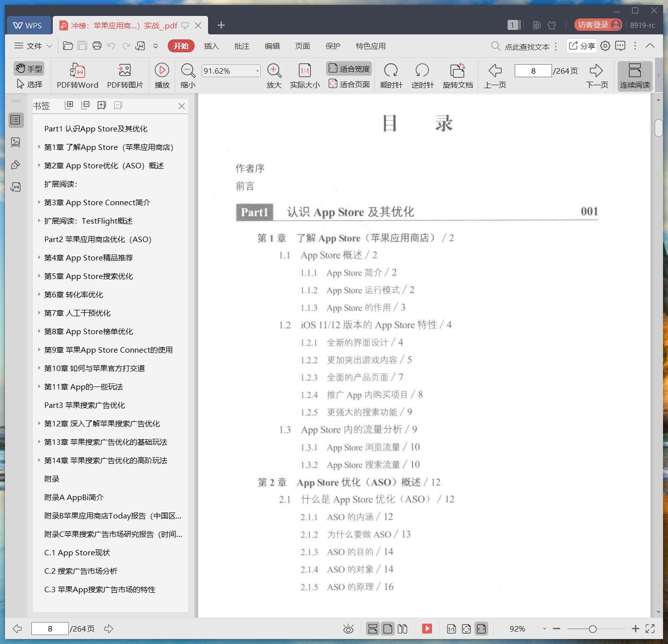The width and height of the screenshot is (668, 644).
Task: Zoom out with 缩小 magnifier
Action: point(188,70)
